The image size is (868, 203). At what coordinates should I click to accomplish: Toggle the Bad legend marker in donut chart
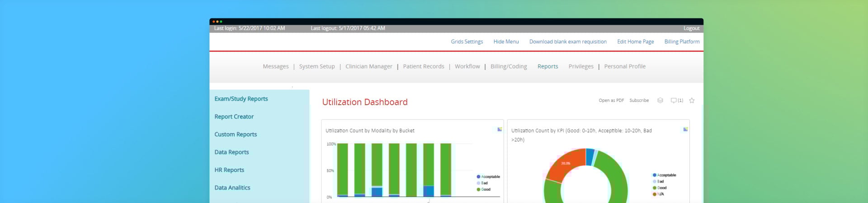[x=654, y=181]
